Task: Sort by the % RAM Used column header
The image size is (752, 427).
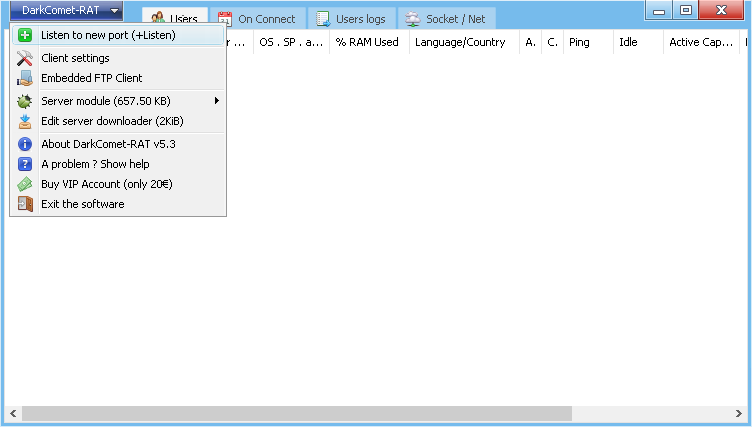Action: pos(367,43)
